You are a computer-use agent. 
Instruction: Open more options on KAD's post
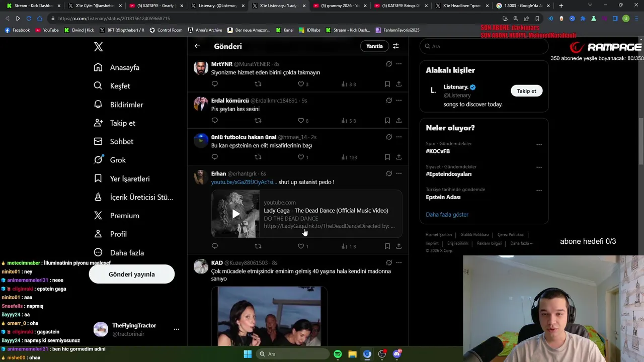[x=399, y=262]
